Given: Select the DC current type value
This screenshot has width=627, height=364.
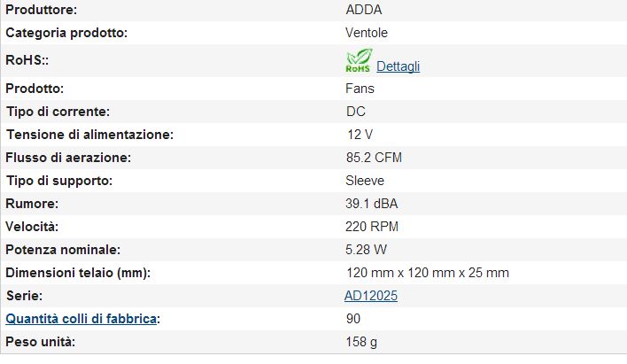Looking at the screenshot, I should point(356,112).
